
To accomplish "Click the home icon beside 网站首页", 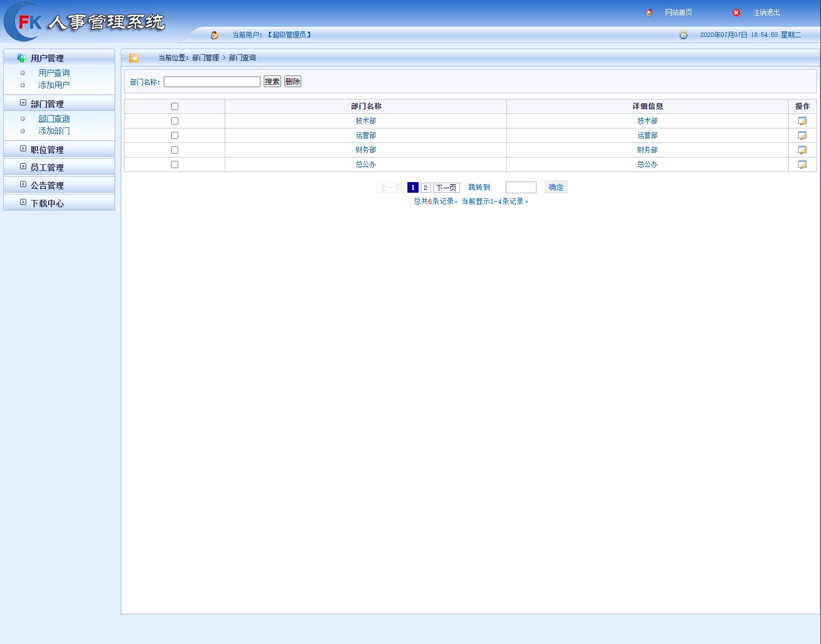I will 649,13.
